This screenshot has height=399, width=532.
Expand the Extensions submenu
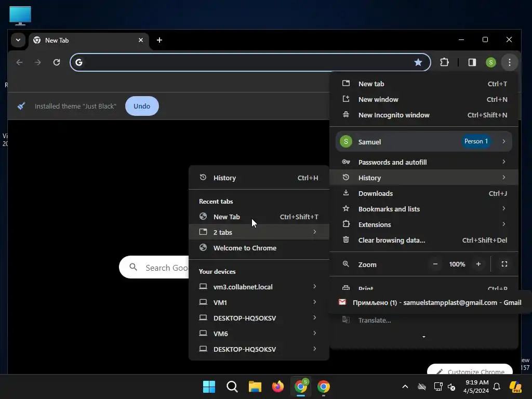tap(424, 224)
